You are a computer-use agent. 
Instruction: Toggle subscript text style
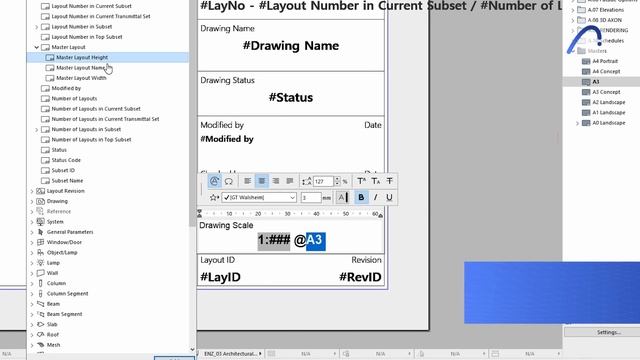click(x=376, y=181)
